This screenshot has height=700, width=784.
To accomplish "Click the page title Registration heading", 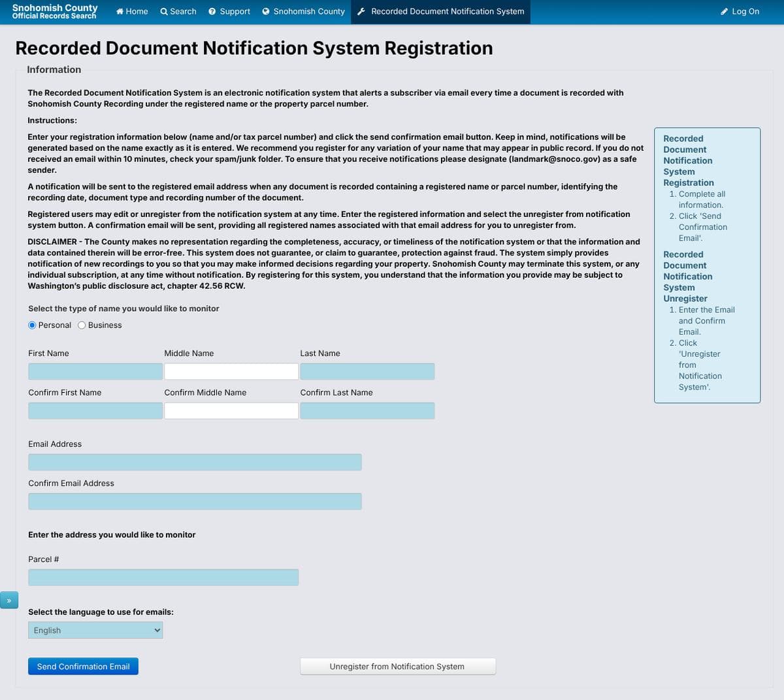I will (254, 48).
